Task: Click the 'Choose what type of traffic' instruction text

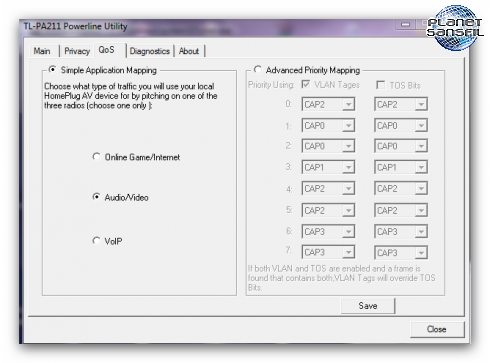Action: (131, 96)
